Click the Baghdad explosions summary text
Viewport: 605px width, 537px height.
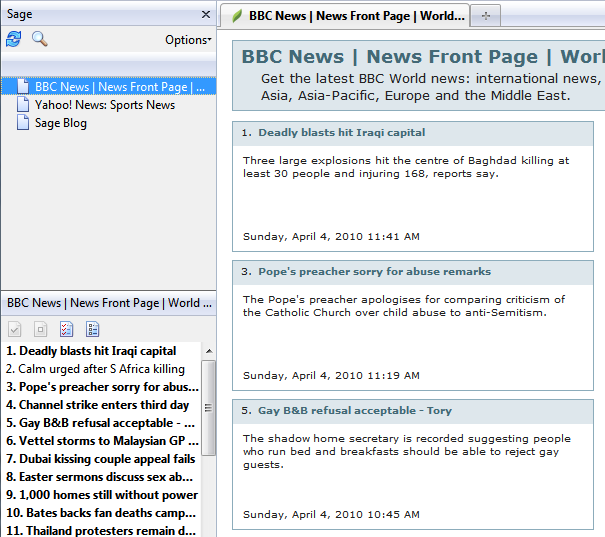coord(406,167)
